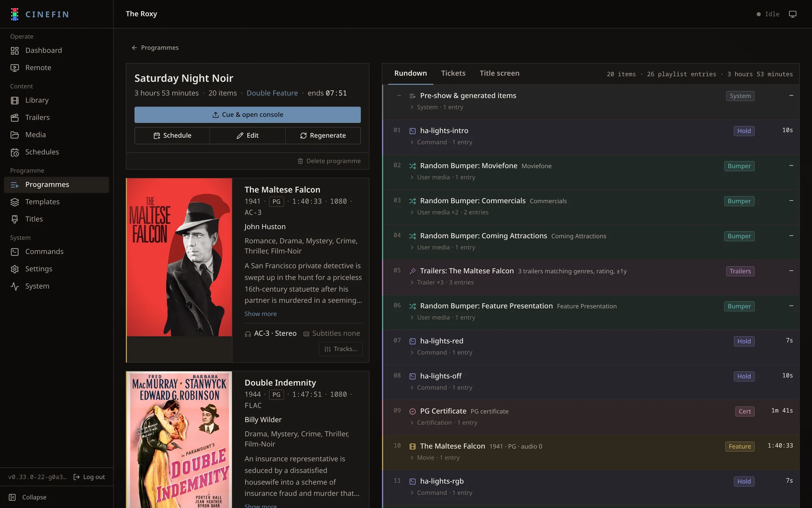Click the command icon for ha-lights-off
The height and width of the screenshot is (508, 812).
412,376
